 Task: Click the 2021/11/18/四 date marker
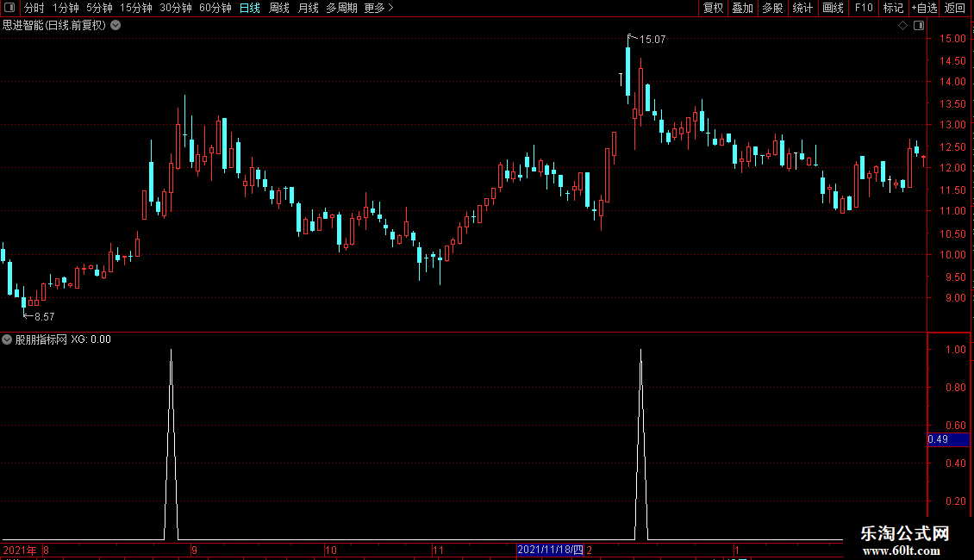pos(551,550)
